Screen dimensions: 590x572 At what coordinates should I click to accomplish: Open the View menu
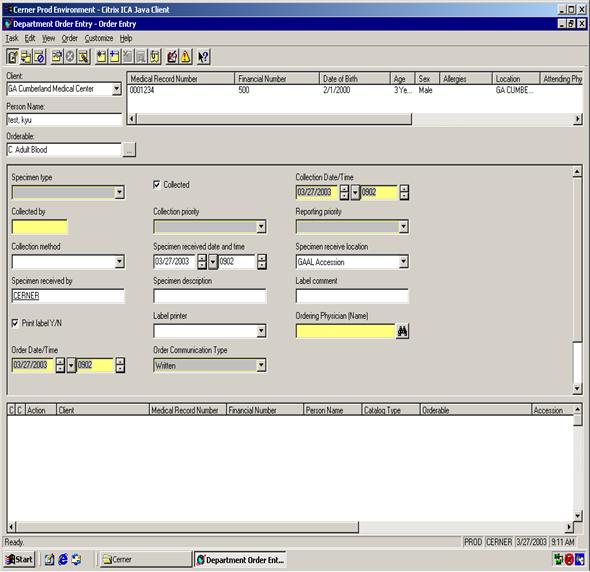[49, 38]
